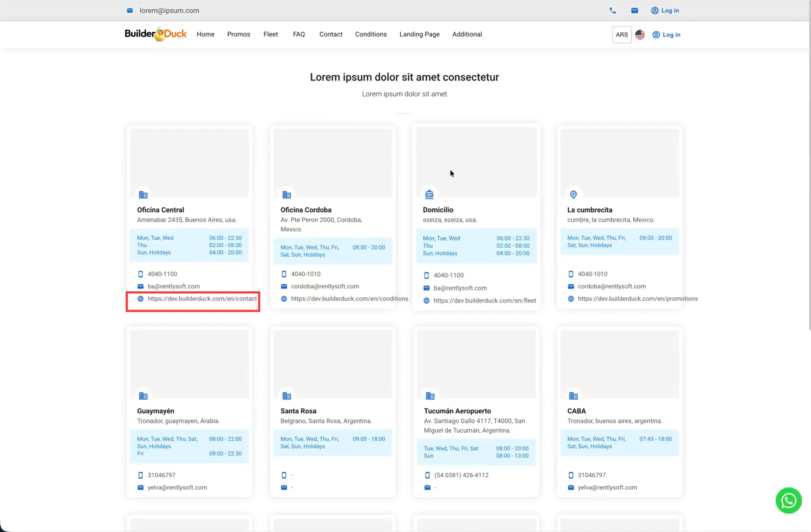Click the Tucumán Aeropuerto phone number
811x532 pixels.
click(x=461, y=475)
